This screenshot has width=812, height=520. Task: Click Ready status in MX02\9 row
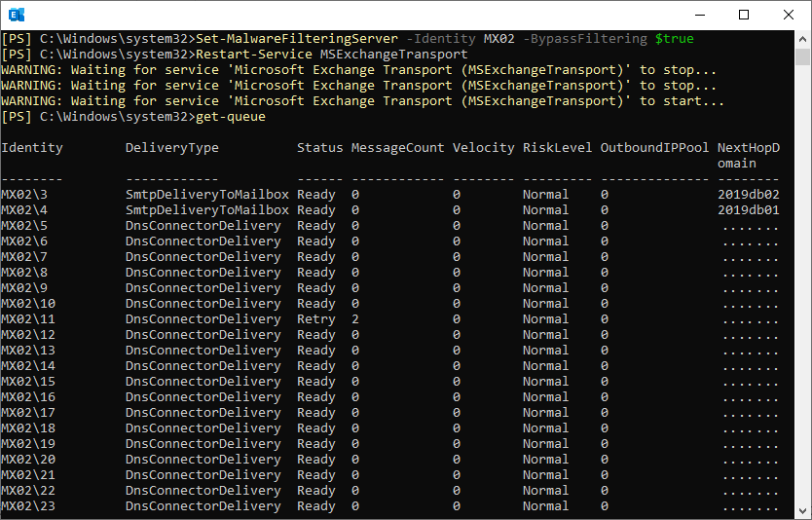click(315, 288)
